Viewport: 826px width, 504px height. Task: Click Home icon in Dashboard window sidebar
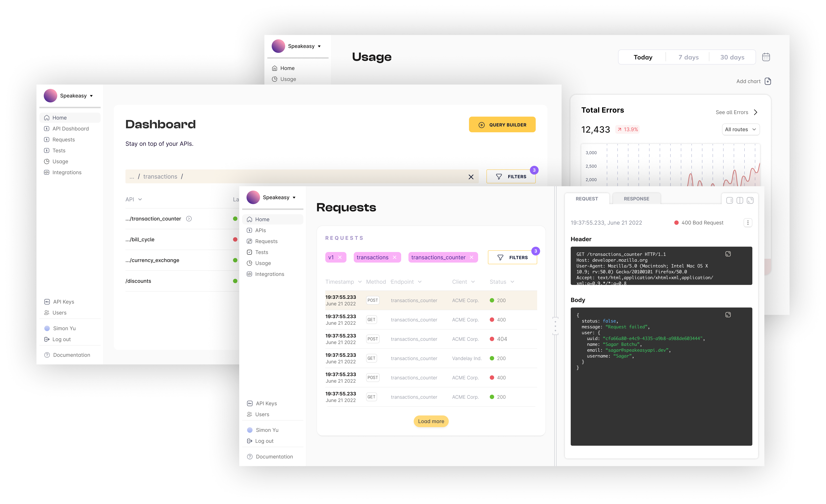coord(47,118)
